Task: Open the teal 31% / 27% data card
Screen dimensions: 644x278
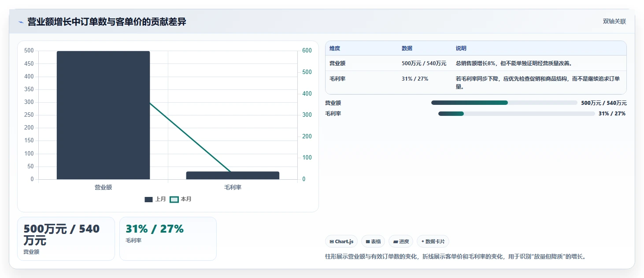Action: click(168, 239)
